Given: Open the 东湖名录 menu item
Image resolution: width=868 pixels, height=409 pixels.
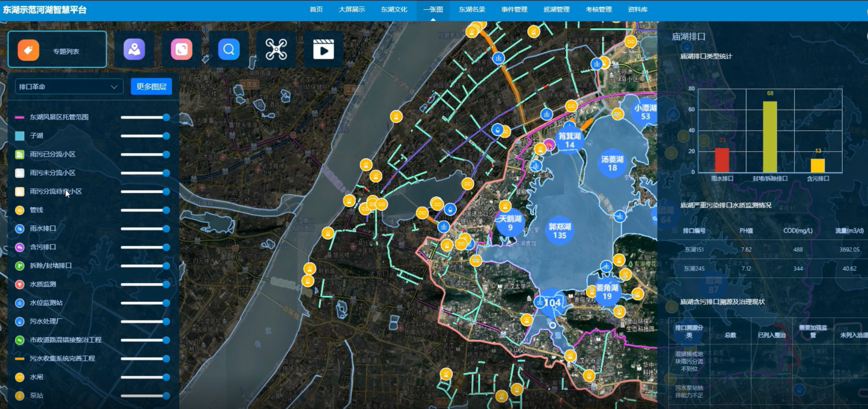Looking at the screenshot, I should coord(472,9).
